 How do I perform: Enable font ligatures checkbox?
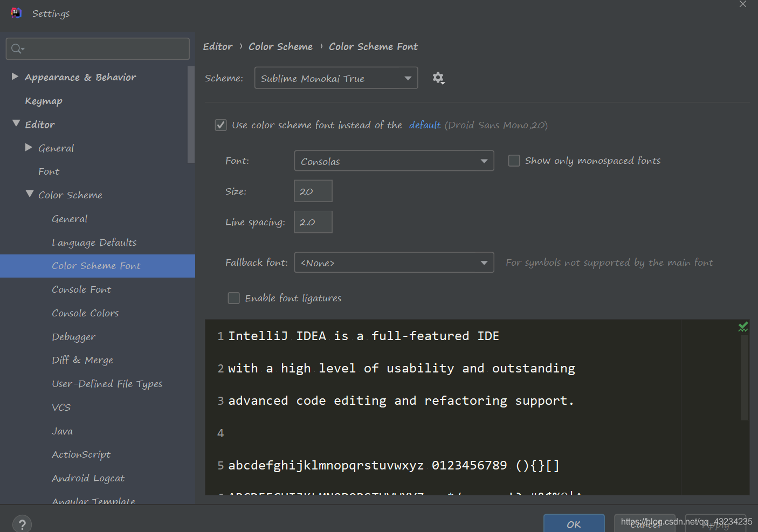coord(233,298)
